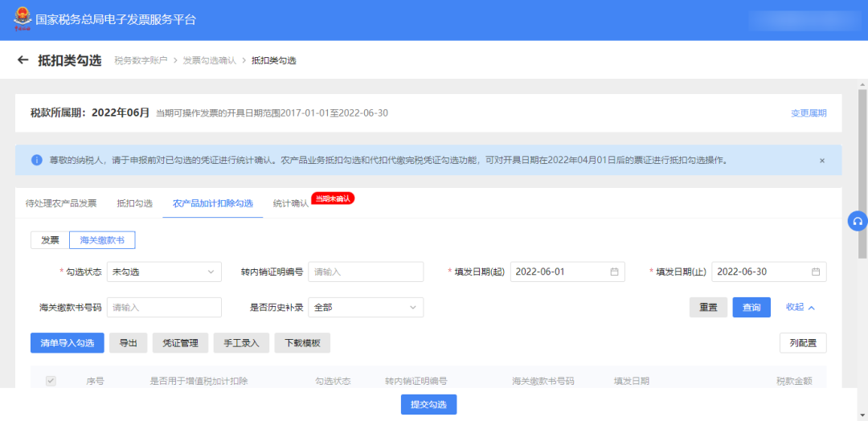Open the headset customer service button
868x421 pixels.
point(858,221)
